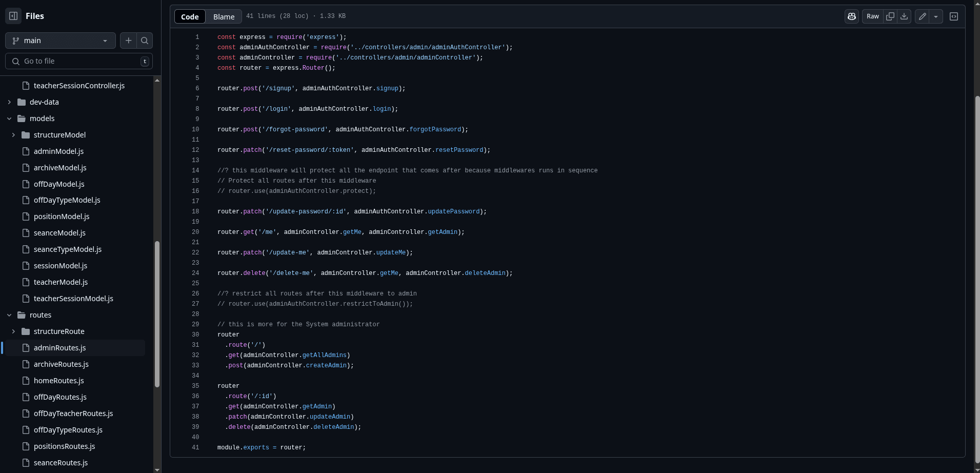This screenshot has width=980, height=473.
Task: Open the main branch dropdown
Action: tap(61, 41)
